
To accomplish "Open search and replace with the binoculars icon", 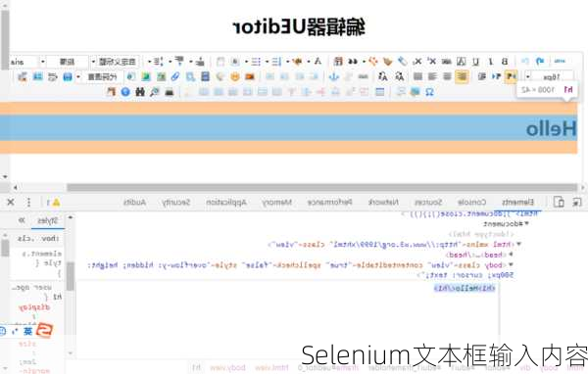I will [140, 92].
